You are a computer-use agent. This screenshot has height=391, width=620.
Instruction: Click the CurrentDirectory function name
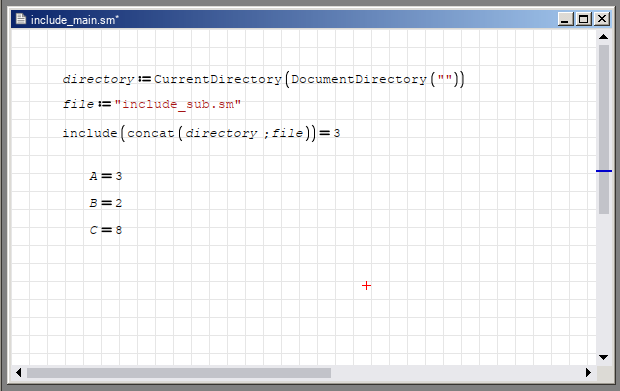[217, 79]
